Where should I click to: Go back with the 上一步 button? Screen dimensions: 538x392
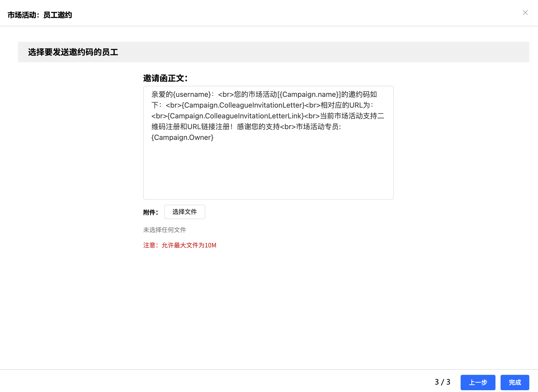click(x=478, y=382)
